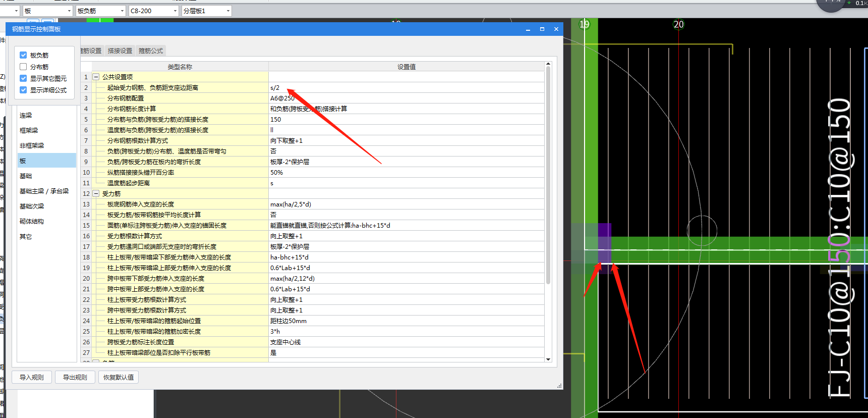
Task: Click value 能直锚就直锚,否则按公式计算:ha-bhc+15*d
Action: pos(407,225)
